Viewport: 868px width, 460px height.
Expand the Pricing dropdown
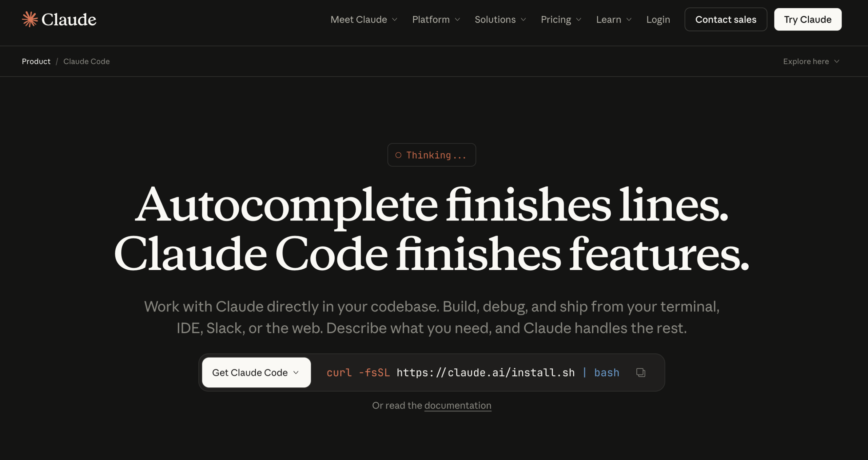(556, 20)
